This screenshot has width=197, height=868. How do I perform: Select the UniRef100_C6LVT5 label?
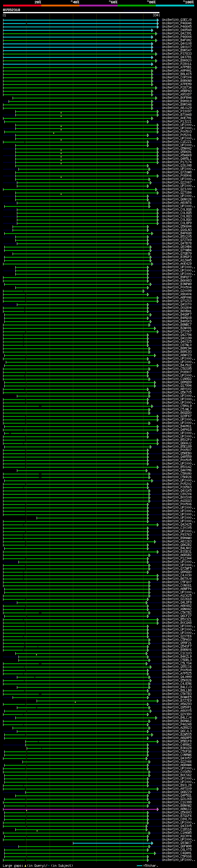(x=177, y=850)
